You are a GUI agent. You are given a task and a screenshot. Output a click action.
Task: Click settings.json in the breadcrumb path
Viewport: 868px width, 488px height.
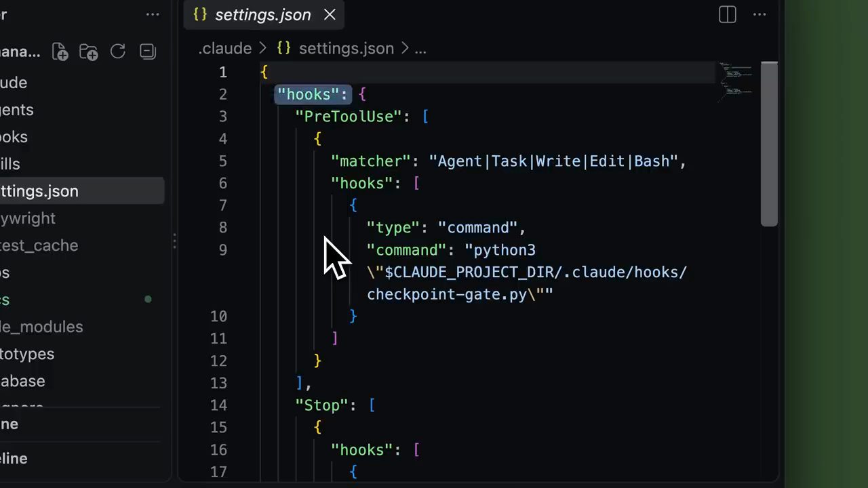coord(346,48)
